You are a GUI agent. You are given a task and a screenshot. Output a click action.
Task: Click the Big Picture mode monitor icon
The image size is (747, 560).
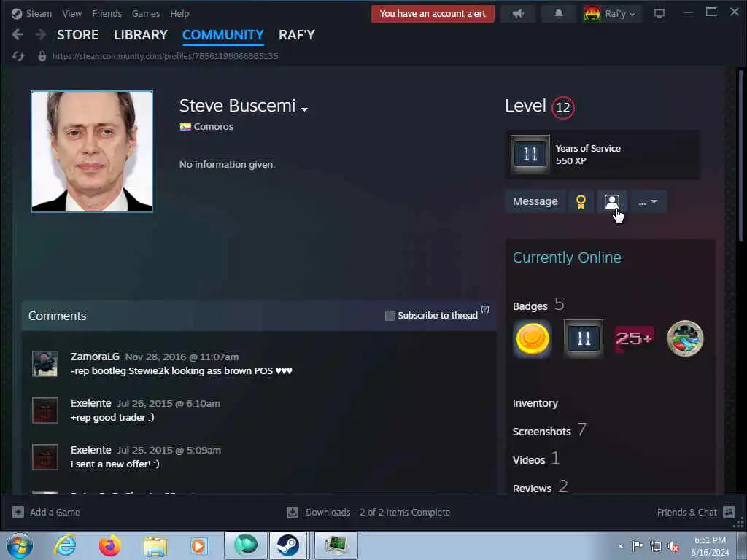click(659, 14)
